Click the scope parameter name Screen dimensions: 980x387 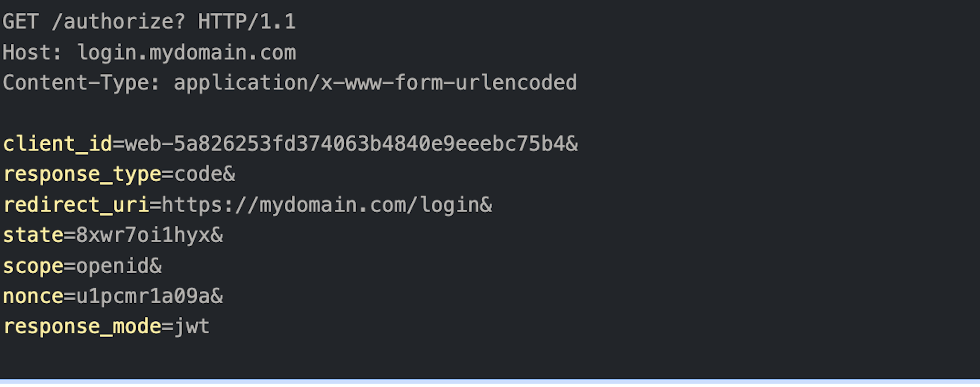33,266
